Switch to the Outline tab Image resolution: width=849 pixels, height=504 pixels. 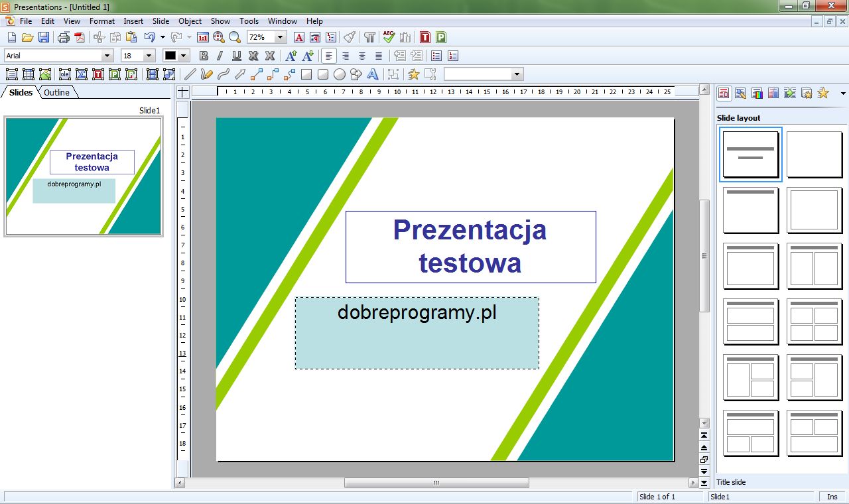coord(57,92)
